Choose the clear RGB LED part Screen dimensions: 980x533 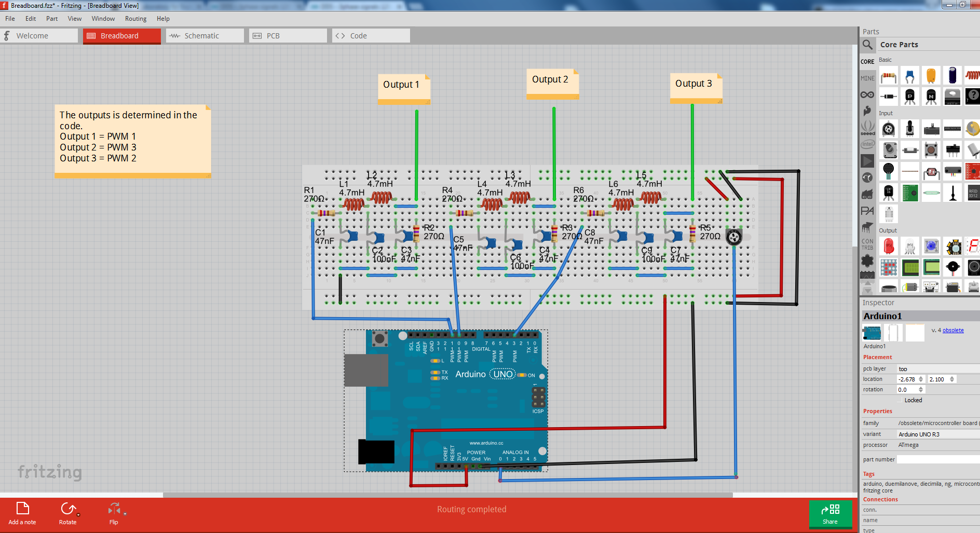click(x=910, y=246)
